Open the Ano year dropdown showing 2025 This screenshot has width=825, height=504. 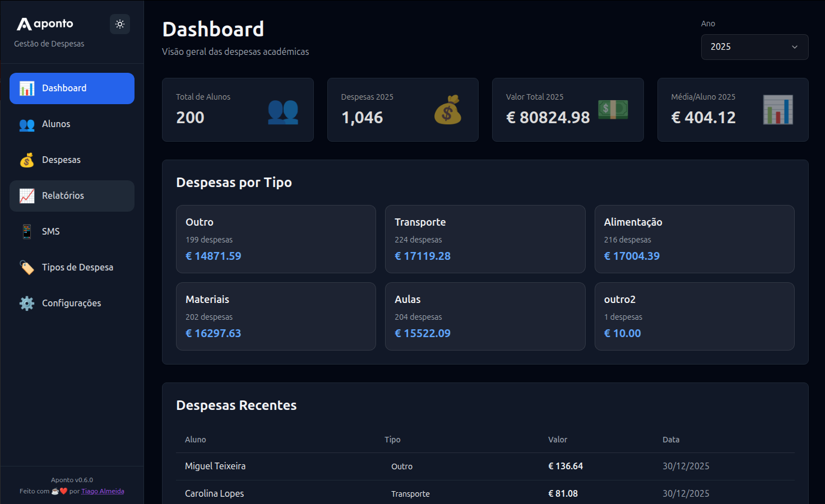tap(754, 47)
